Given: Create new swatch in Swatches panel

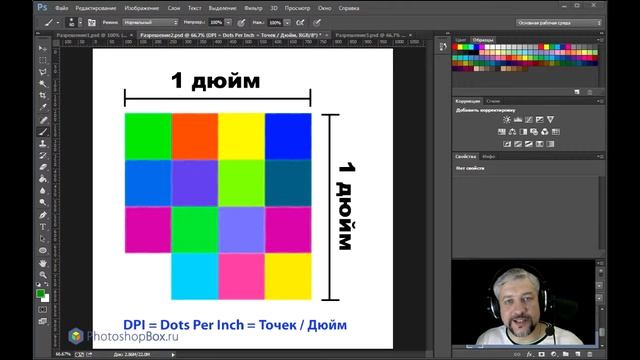Looking at the screenshot, I should point(577,92).
